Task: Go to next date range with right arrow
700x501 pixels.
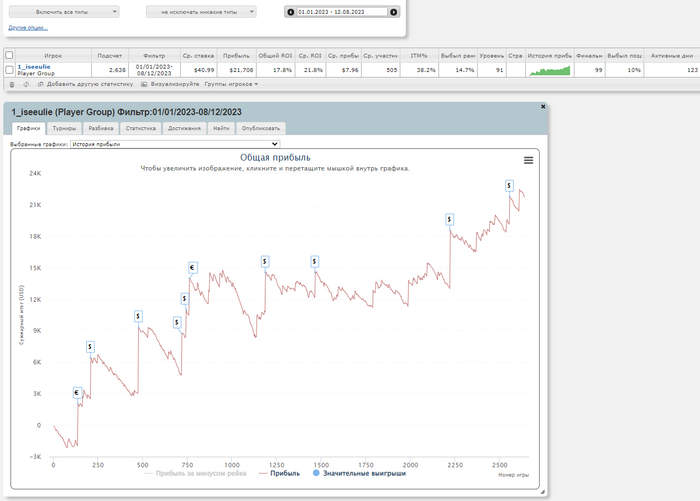Action: (393, 12)
